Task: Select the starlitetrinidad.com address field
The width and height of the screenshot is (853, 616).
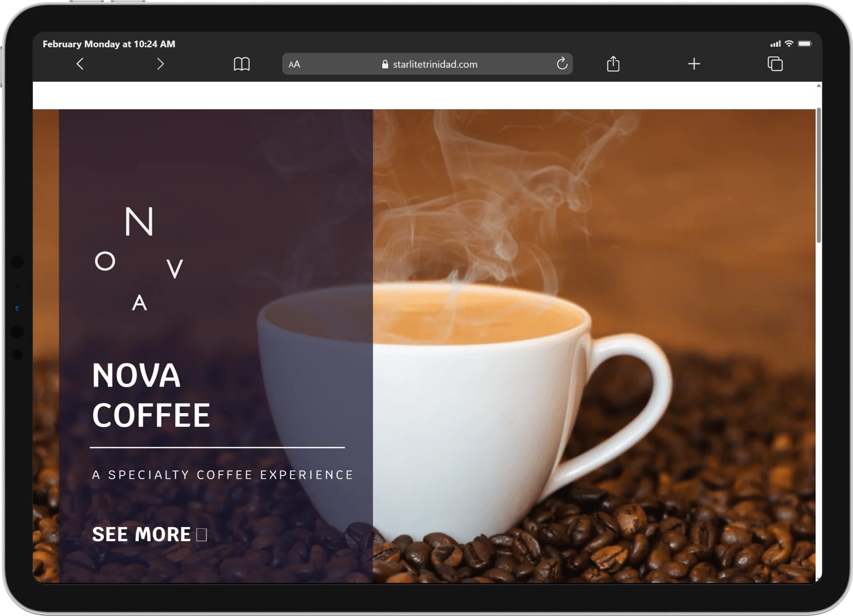Action: point(427,64)
